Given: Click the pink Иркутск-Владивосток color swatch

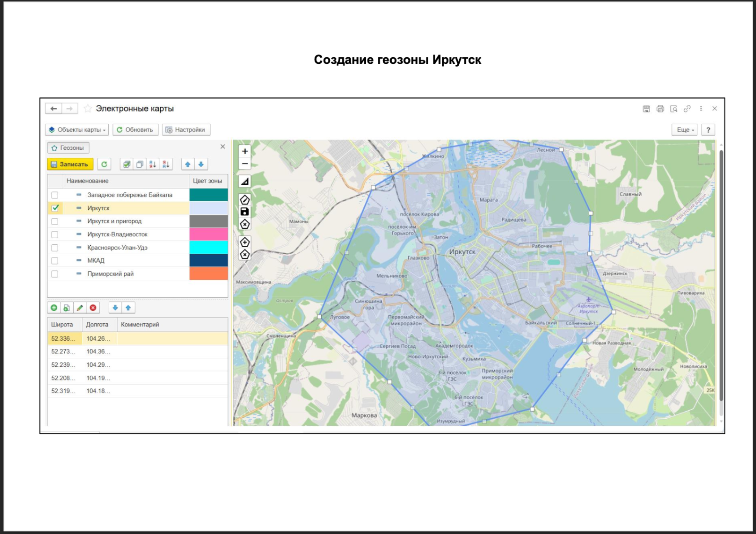Looking at the screenshot, I should tap(208, 234).
